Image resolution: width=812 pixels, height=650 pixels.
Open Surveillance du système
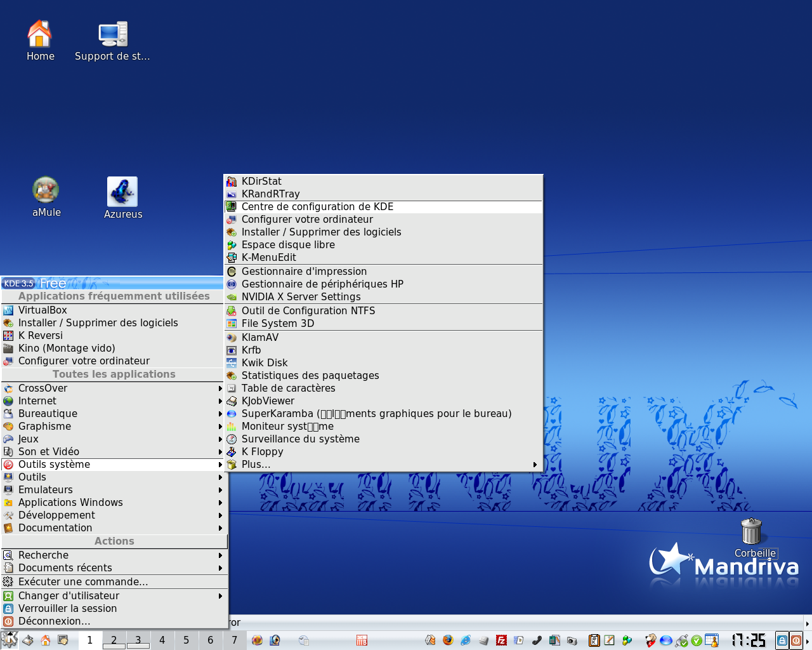pyautogui.click(x=383, y=439)
